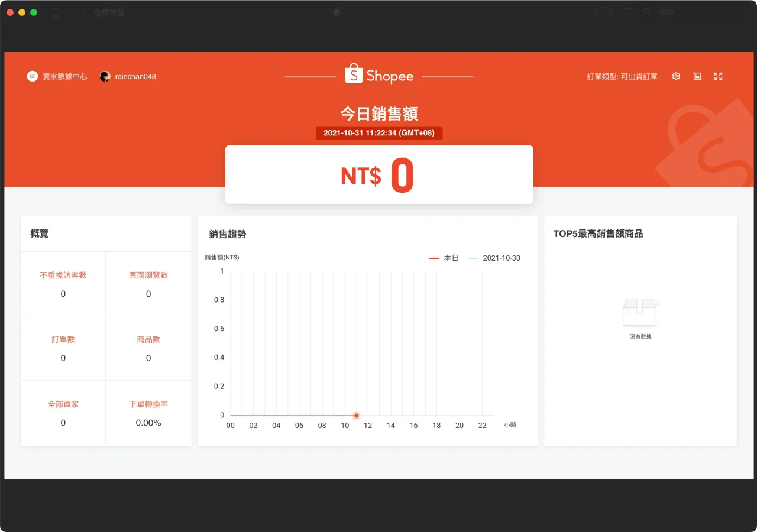757x532 pixels.
Task: Click the slider knob in title bar
Action: 337,12
